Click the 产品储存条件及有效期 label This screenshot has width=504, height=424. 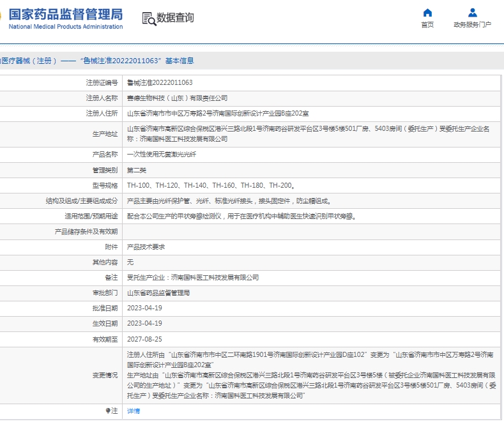tap(86, 232)
